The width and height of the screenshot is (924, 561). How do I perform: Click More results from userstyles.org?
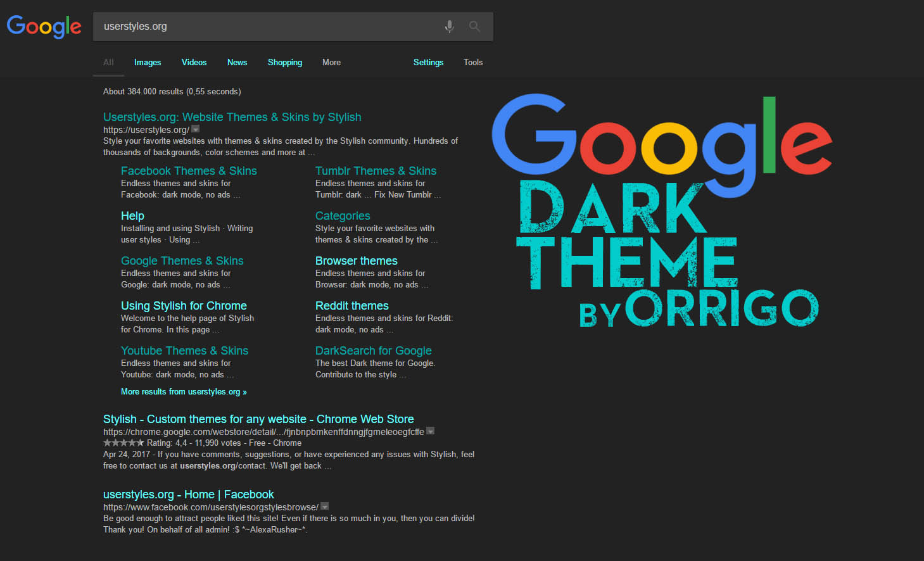(184, 392)
